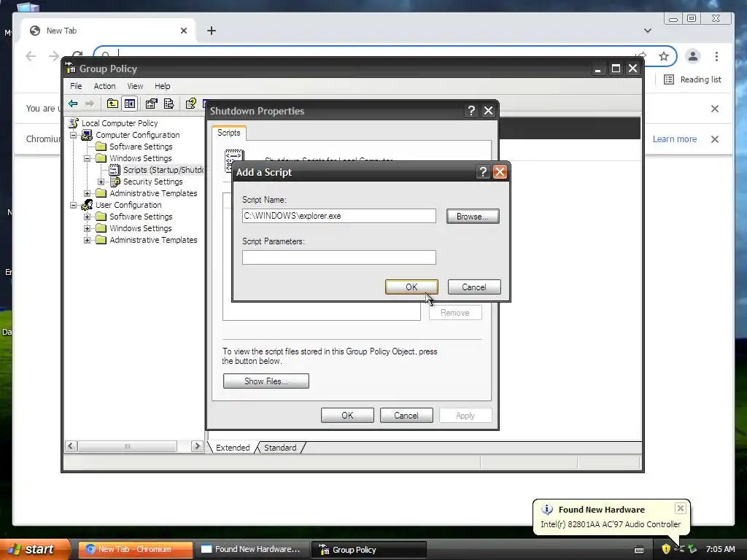
Task: Open the Help menu in Group Policy
Action: click(162, 86)
